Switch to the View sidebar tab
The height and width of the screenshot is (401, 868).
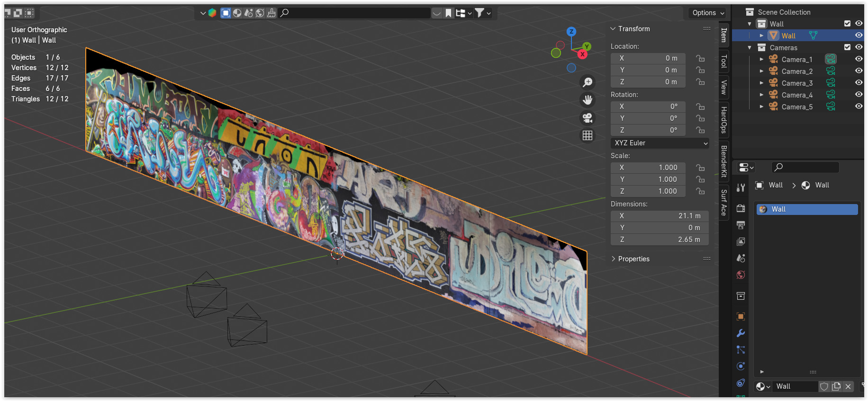(724, 87)
